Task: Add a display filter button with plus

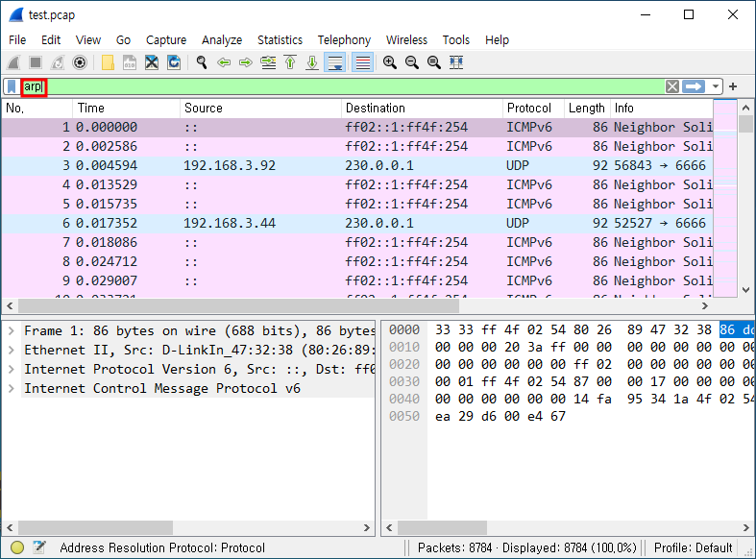Action: click(x=733, y=86)
